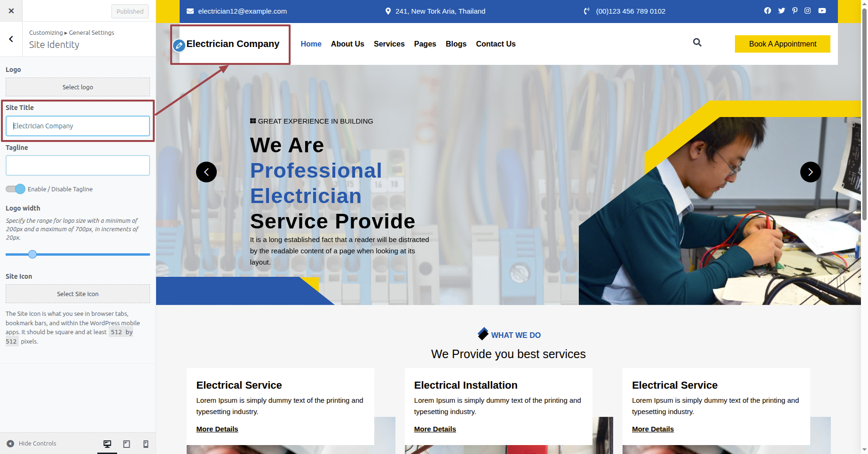Open the Twitter social icon

(781, 11)
